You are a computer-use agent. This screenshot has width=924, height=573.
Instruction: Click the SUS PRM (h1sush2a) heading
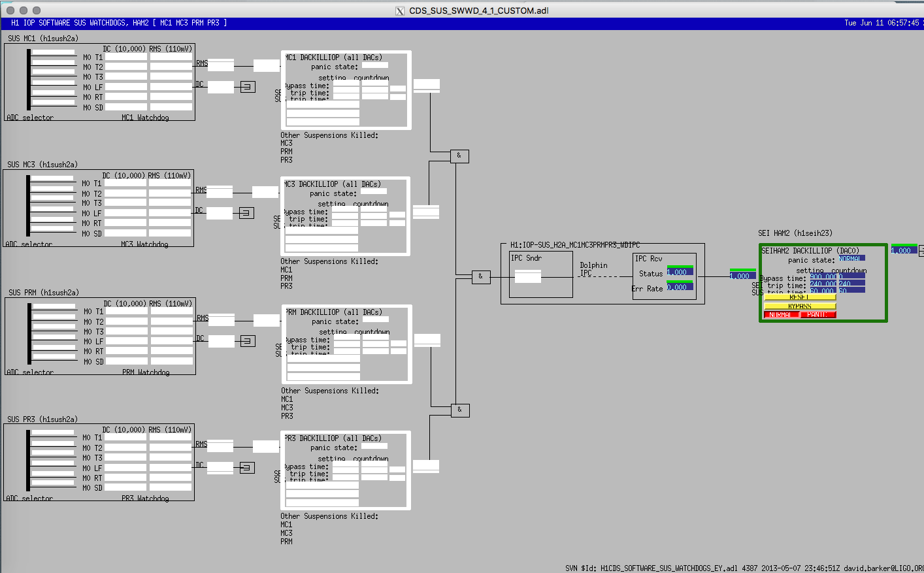(x=44, y=293)
